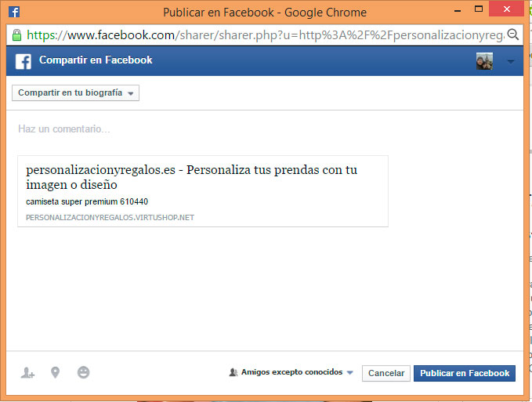Add a location with the pin icon

pos(55,372)
